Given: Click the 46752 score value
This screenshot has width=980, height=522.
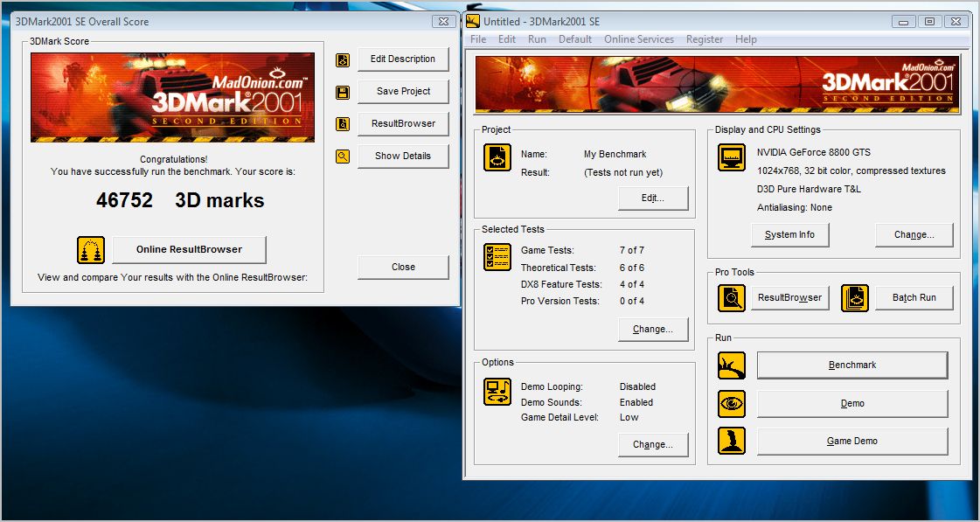Looking at the screenshot, I should pyautogui.click(x=124, y=200).
